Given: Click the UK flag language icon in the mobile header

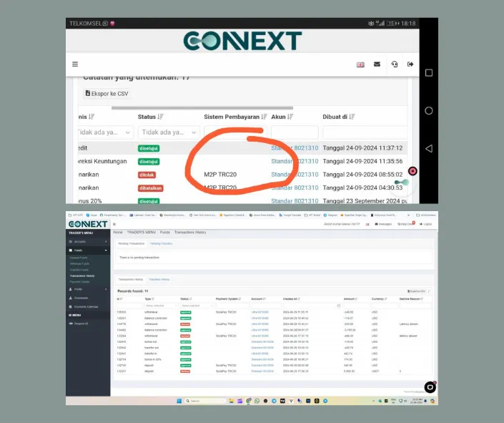Looking at the screenshot, I should click(x=360, y=64).
